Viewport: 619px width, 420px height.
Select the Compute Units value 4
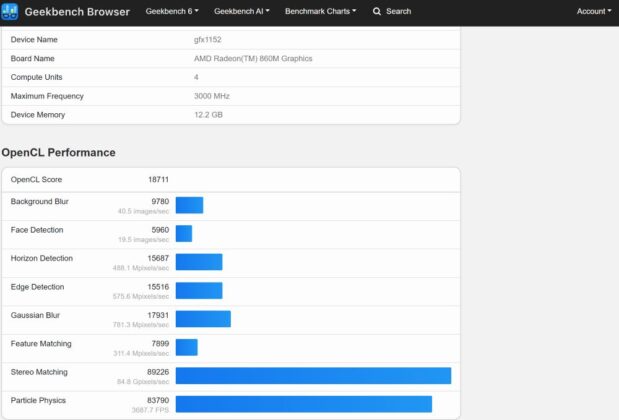(x=196, y=77)
